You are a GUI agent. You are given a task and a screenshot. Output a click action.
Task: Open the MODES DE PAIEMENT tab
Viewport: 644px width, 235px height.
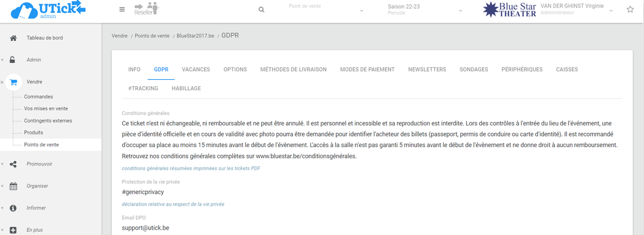point(367,69)
